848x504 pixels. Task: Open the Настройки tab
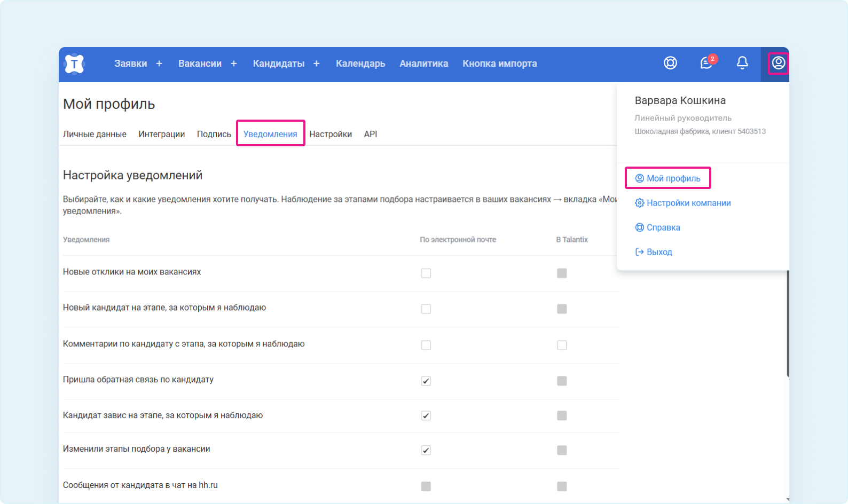click(331, 134)
